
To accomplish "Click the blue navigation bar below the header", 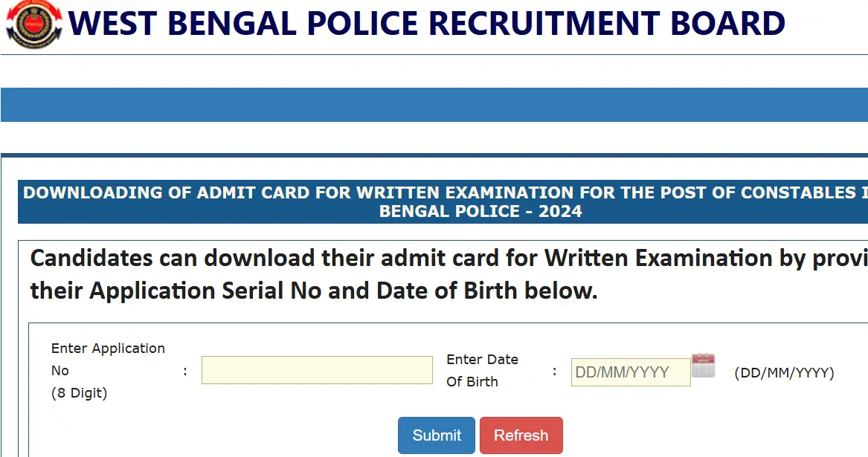I will tap(434, 105).
